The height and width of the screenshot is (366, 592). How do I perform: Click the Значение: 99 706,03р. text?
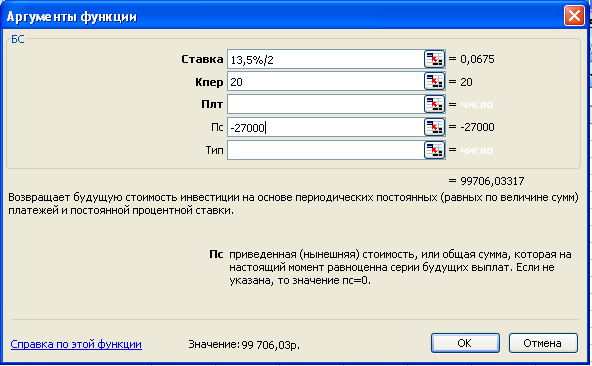(244, 344)
